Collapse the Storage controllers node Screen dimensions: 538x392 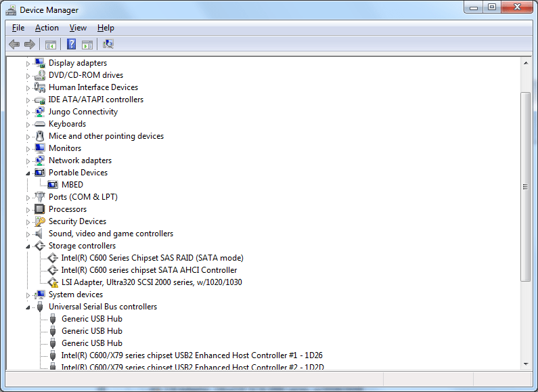pos(28,246)
